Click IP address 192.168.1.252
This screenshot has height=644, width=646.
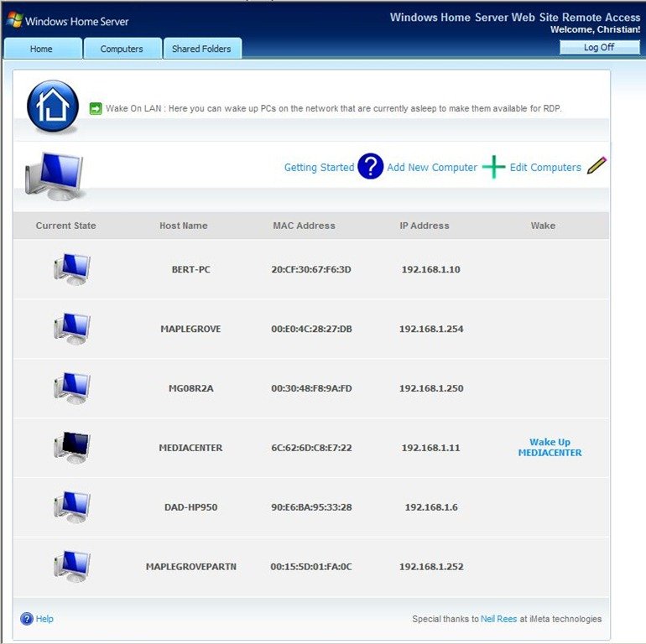tap(431, 566)
